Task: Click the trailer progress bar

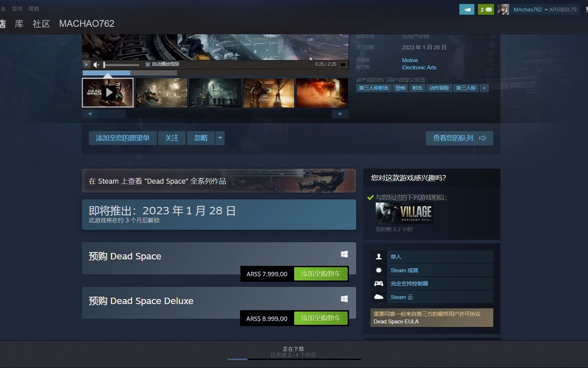Action: 130,73
